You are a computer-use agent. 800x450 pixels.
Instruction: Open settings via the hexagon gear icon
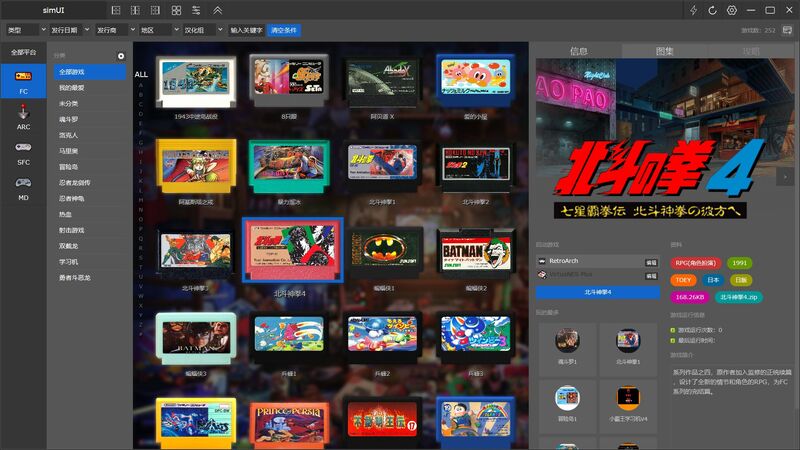pos(732,10)
